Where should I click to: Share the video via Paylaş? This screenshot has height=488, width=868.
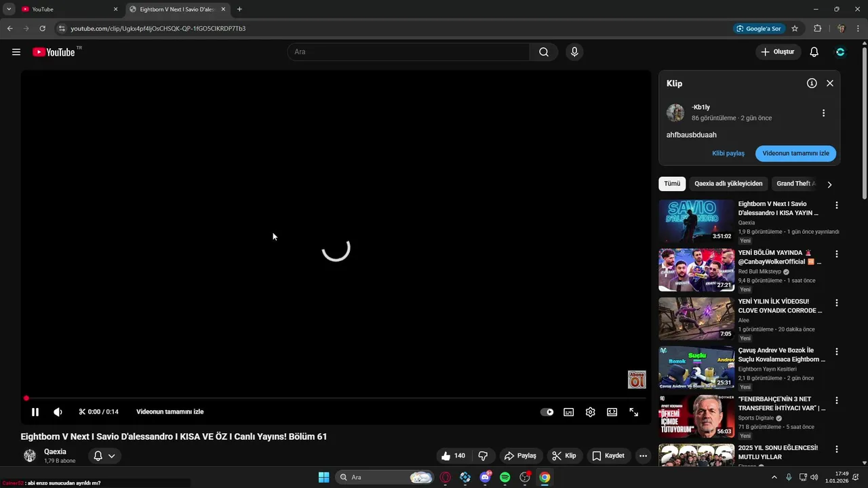point(520,455)
